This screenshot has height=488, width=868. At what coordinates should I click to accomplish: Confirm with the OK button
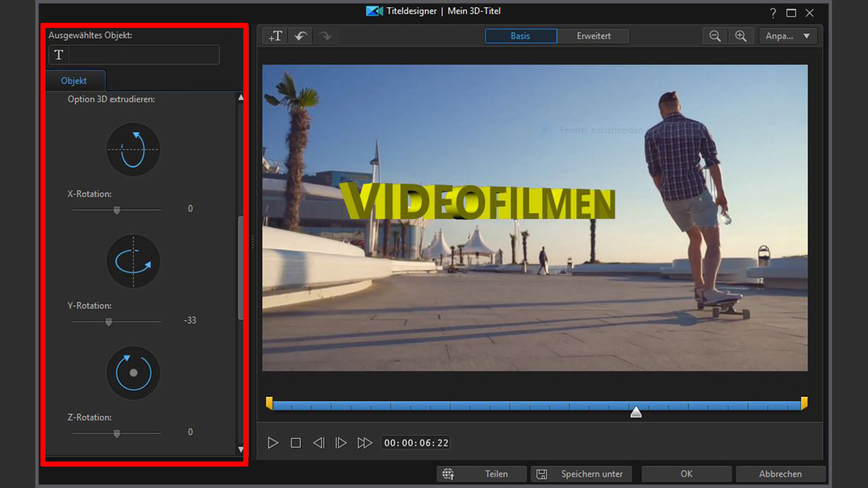[x=686, y=474]
